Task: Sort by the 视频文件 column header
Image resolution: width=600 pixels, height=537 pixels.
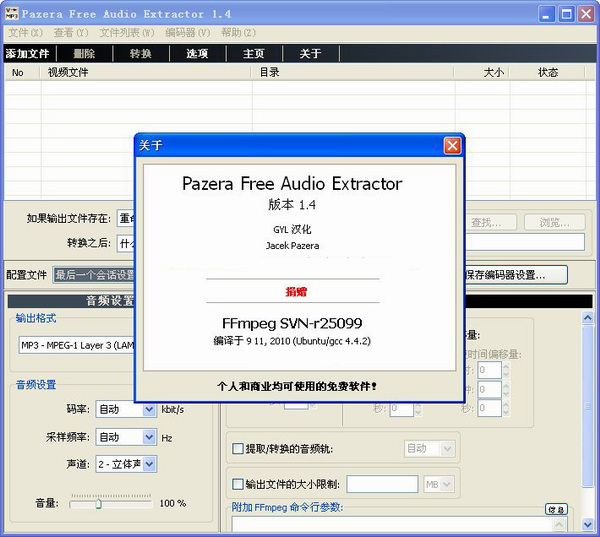Action: tap(145, 72)
